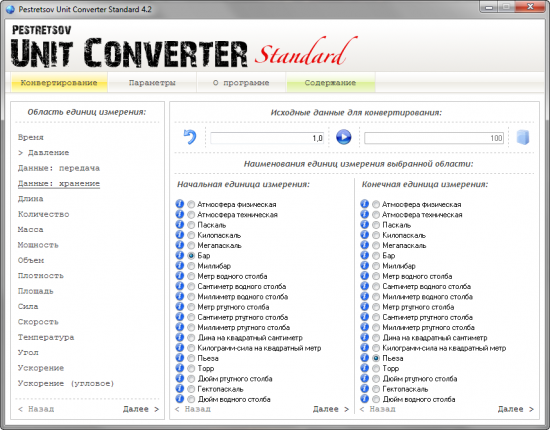Open info icon for source Гектопаскаль

coord(180,389)
